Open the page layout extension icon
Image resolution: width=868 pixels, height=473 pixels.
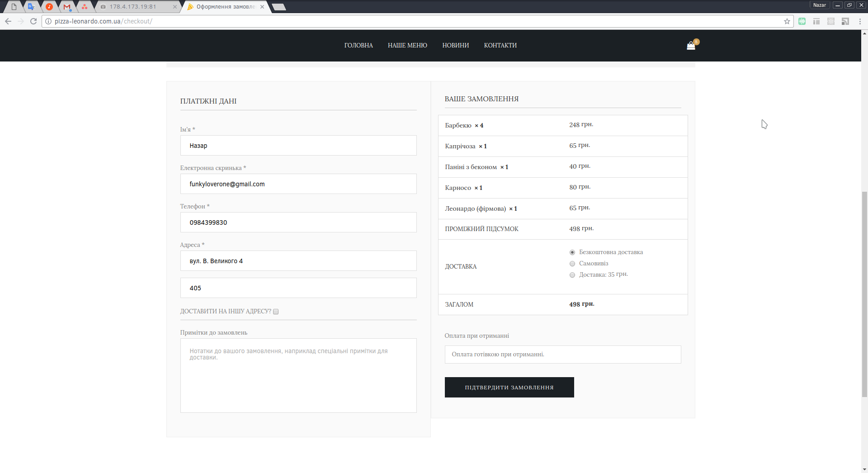816,21
